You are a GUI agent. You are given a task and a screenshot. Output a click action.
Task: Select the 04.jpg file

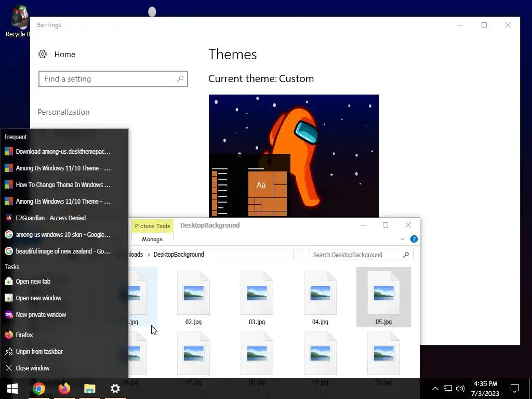click(320, 298)
